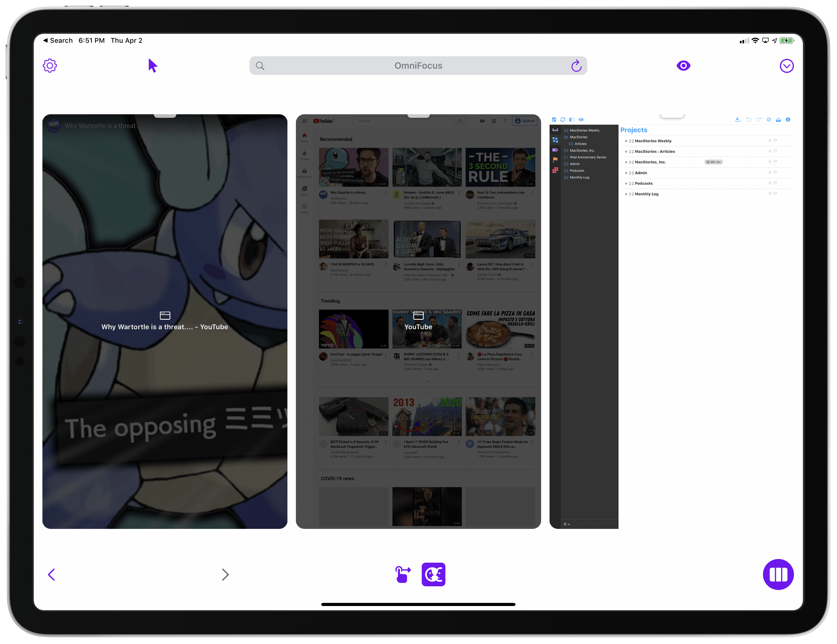Toggle flag on Monthly Log project row

775,194
